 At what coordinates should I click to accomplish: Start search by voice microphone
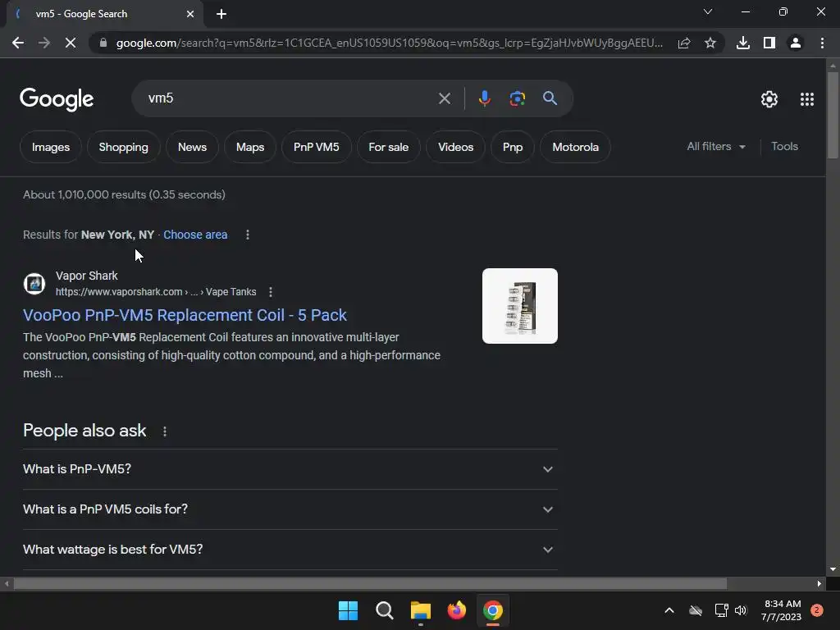[484, 98]
